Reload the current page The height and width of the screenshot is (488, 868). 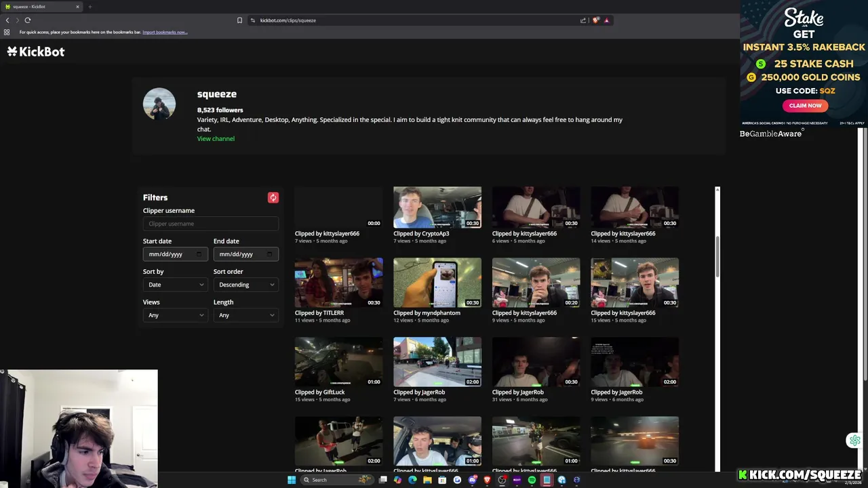[28, 20]
